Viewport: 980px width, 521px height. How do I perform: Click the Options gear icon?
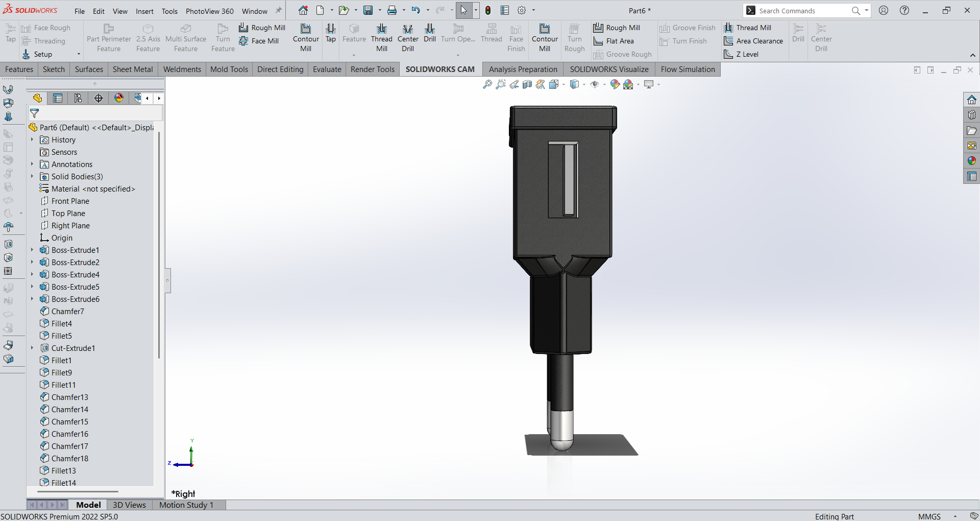click(x=522, y=10)
